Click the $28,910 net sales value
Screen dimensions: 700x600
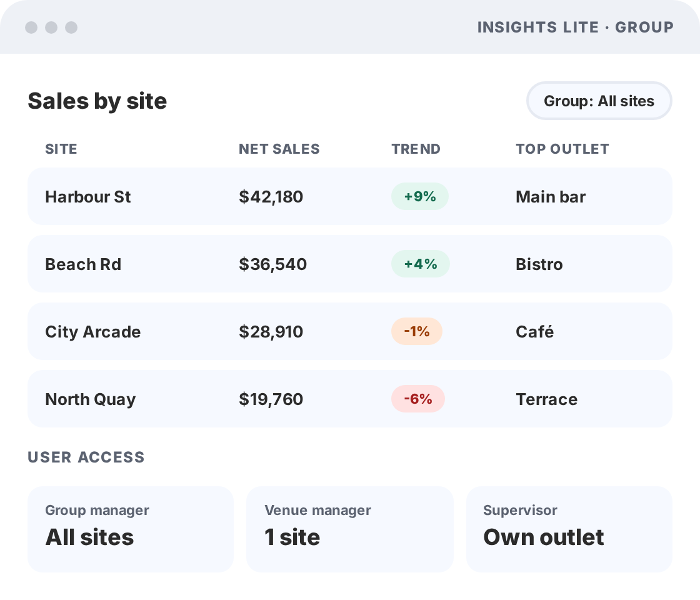(271, 332)
